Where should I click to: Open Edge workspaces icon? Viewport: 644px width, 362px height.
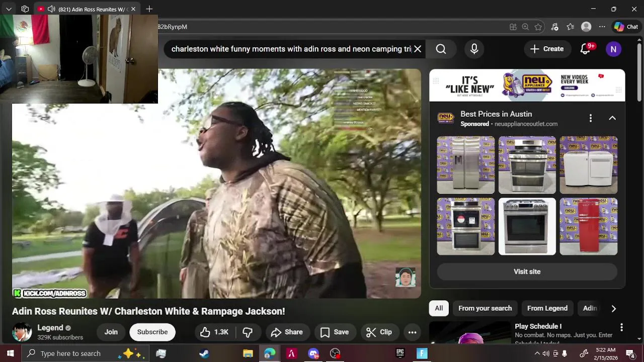25,9
